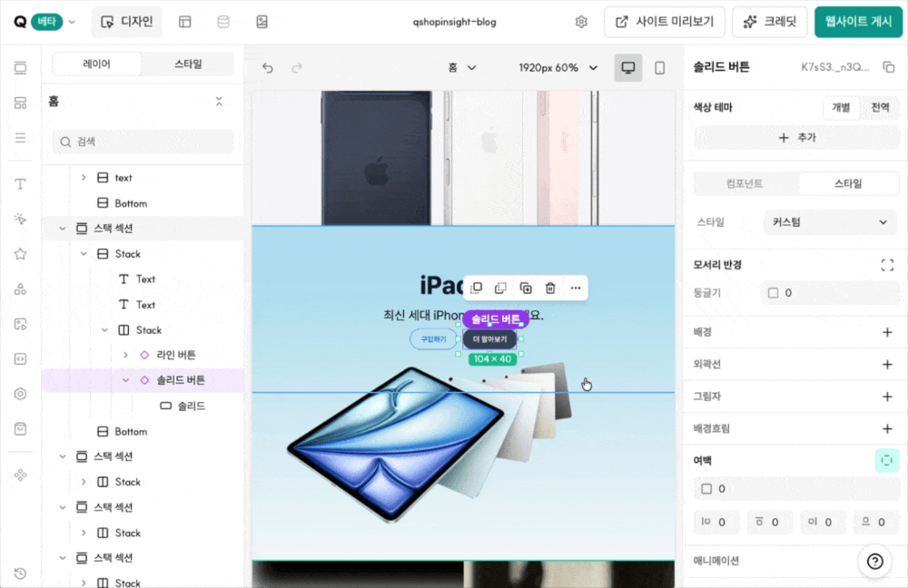Viewport: 908px width, 588px height.
Task: Click the layer search field
Action: coord(143,142)
